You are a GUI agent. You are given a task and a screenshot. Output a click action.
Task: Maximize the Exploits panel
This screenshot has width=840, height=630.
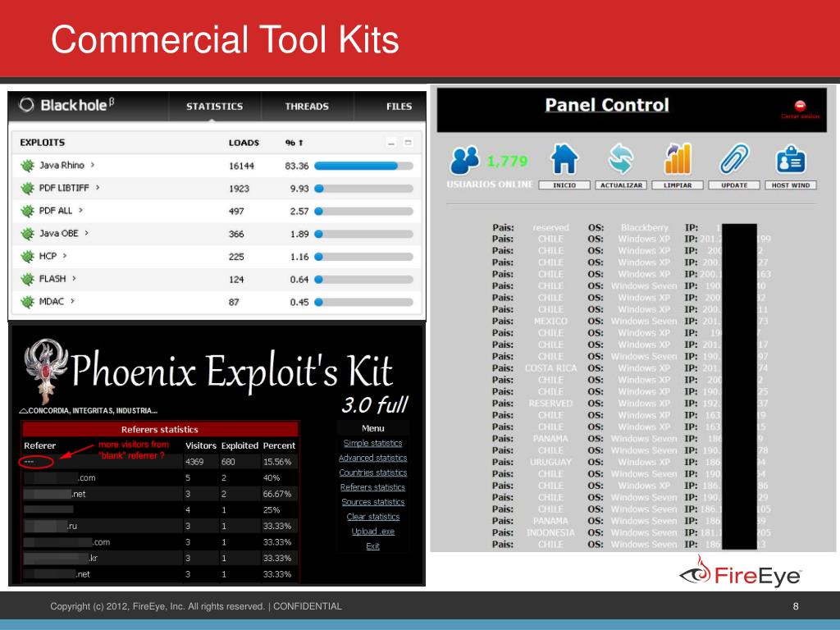pos(408,143)
